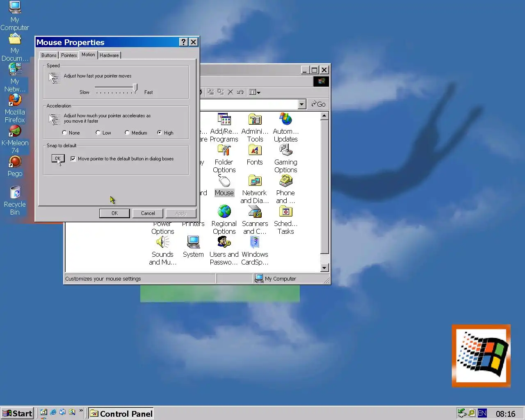Open the Start menu
The width and height of the screenshot is (525, 420).
[x=17, y=413]
